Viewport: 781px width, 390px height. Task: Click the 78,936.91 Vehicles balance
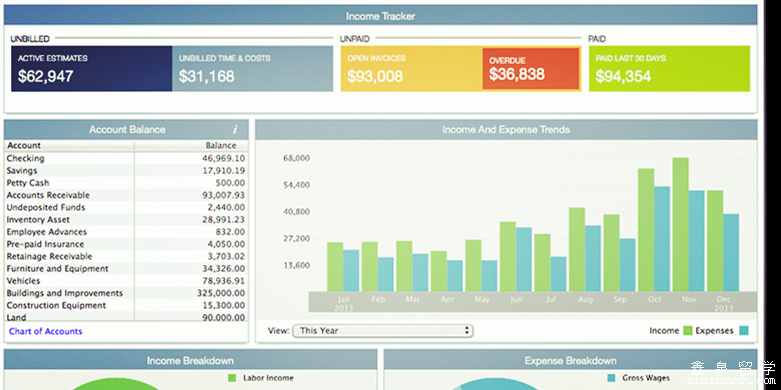click(224, 281)
